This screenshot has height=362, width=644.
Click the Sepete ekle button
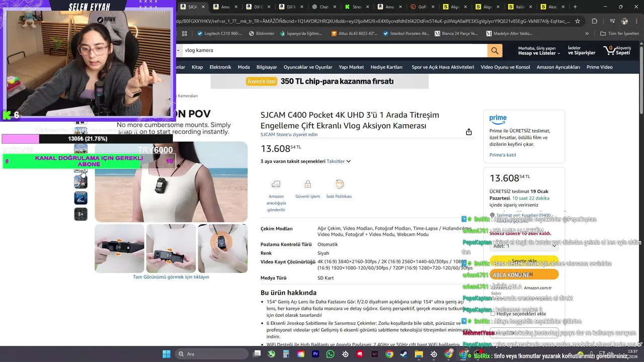tap(524, 261)
